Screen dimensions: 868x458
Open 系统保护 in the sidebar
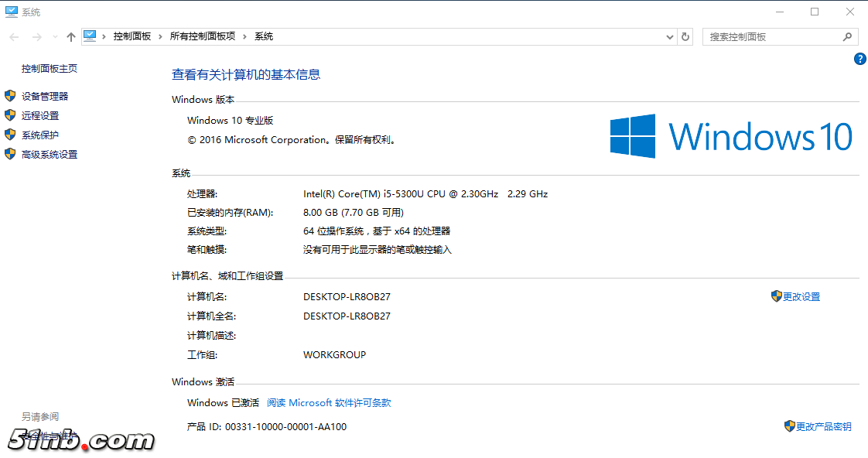click(40, 135)
